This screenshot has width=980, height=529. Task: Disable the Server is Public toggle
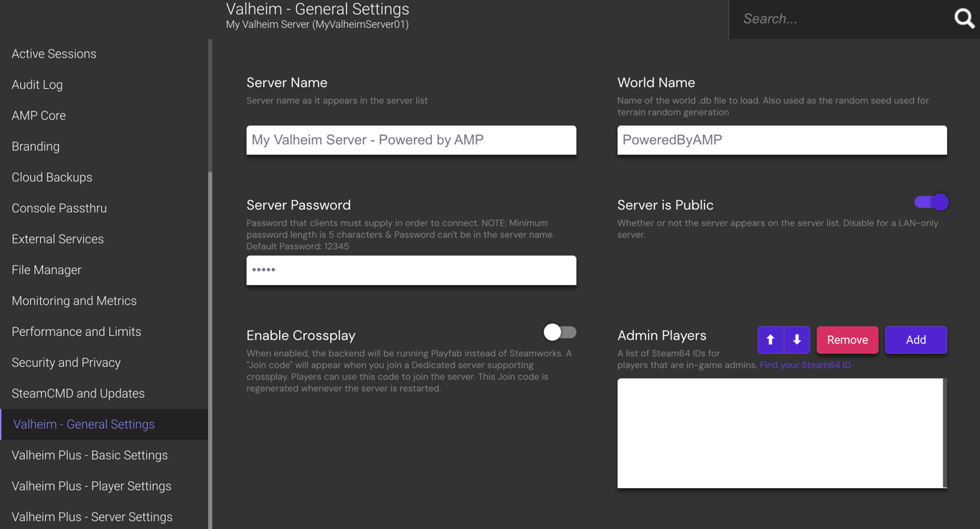point(930,202)
